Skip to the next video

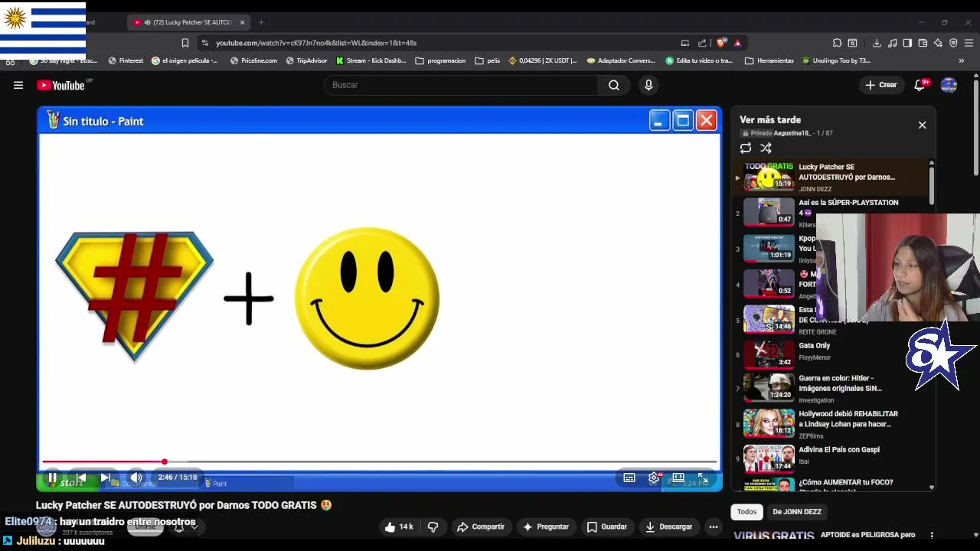(106, 478)
